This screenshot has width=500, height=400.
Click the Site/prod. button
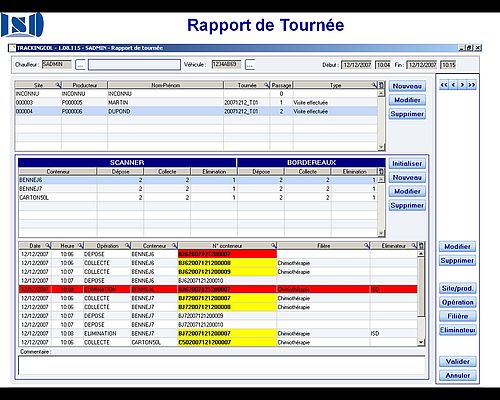(457, 288)
